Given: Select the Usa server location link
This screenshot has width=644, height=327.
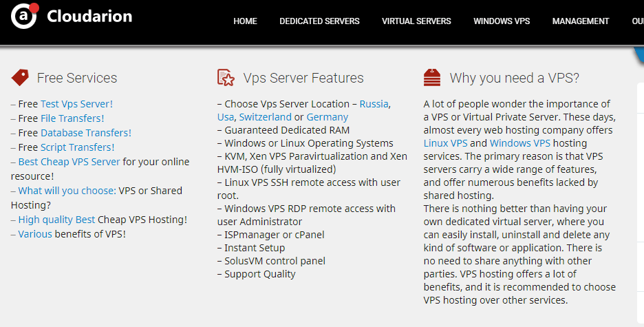Looking at the screenshot, I should point(226,117).
